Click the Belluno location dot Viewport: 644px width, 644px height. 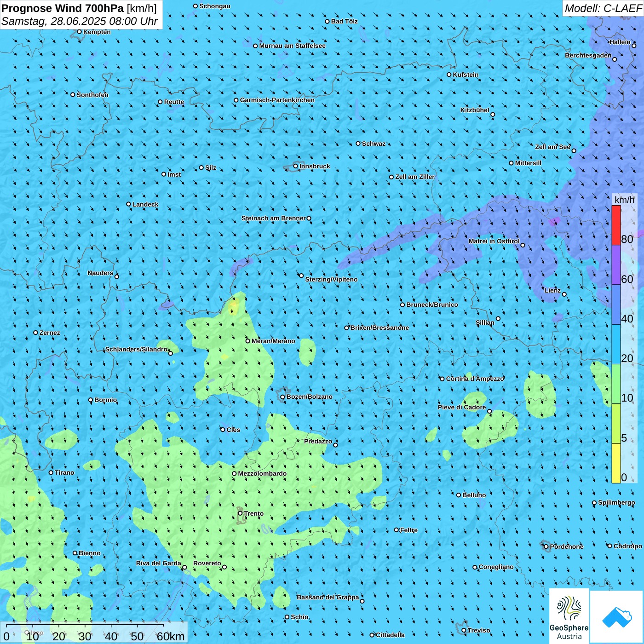[x=459, y=495]
